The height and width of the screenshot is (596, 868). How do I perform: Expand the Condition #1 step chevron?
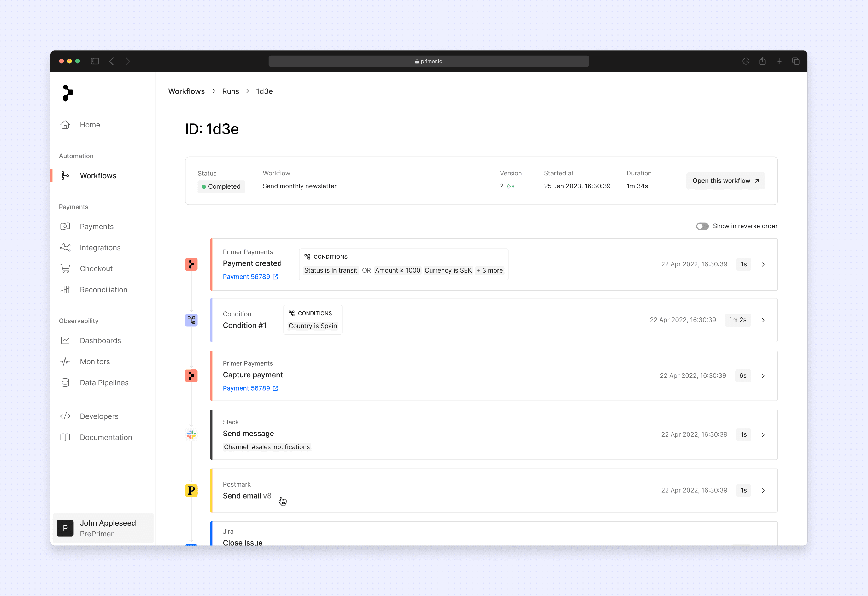click(x=763, y=320)
